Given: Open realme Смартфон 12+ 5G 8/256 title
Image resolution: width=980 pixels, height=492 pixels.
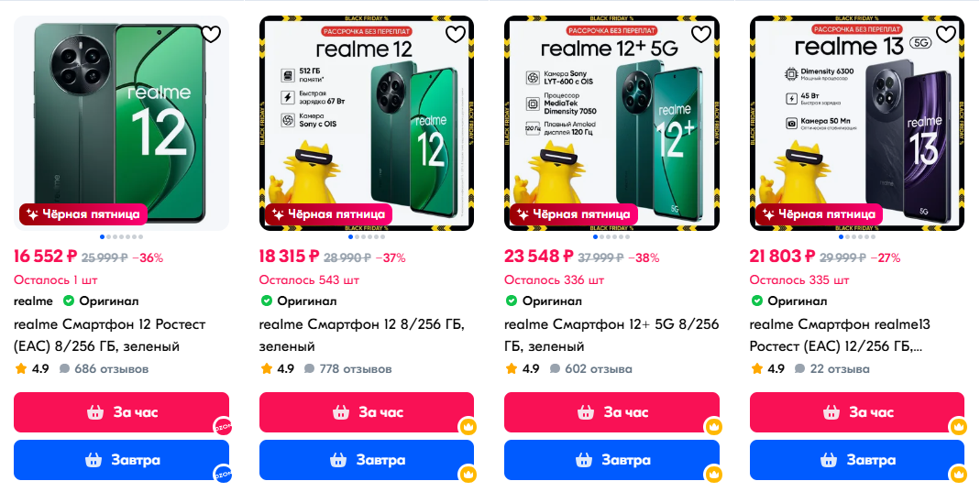Looking at the screenshot, I should click(611, 335).
